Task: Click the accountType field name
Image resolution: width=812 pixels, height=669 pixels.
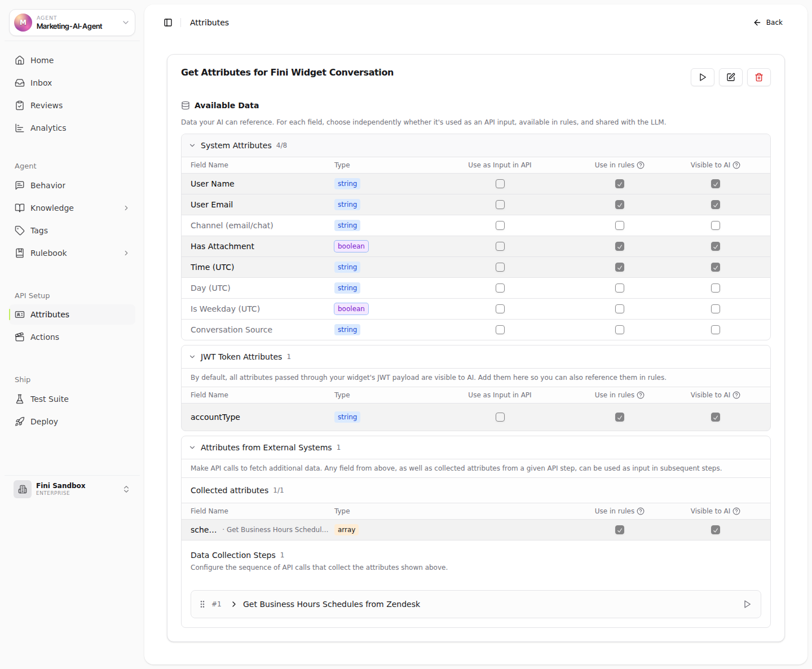Action: click(x=215, y=417)
